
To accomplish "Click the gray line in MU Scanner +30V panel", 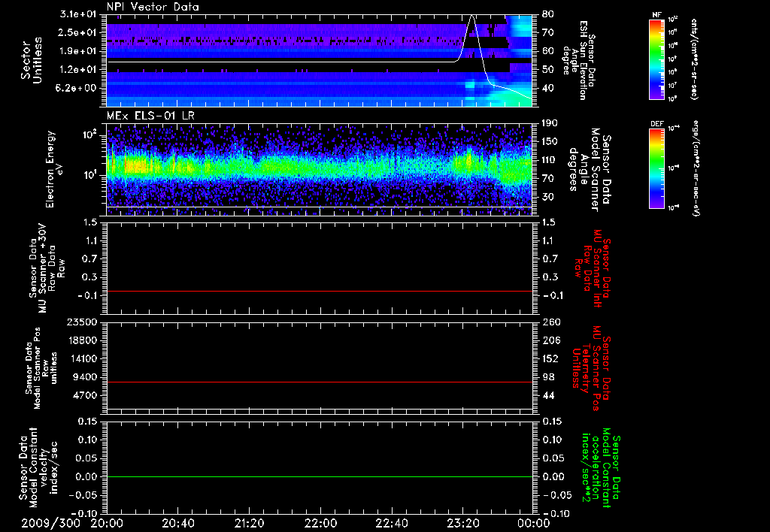I will coord(320,291).
